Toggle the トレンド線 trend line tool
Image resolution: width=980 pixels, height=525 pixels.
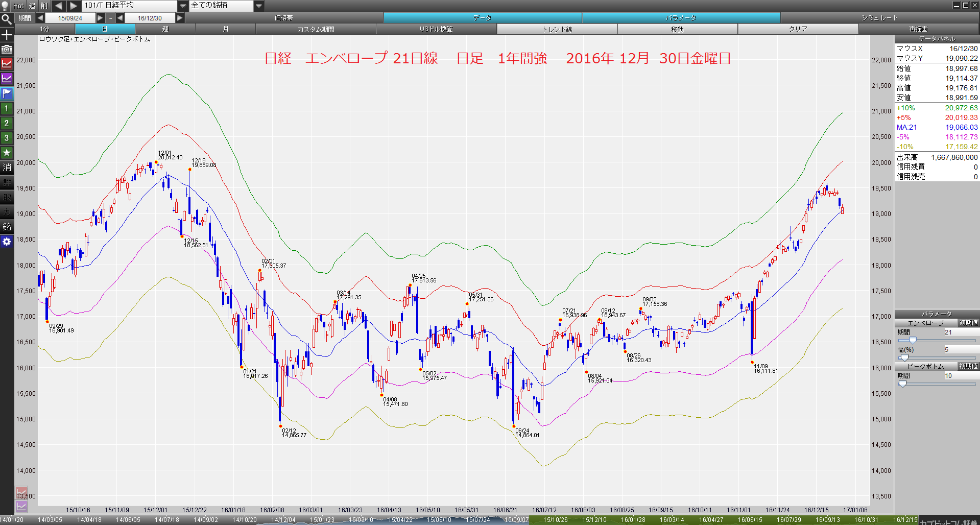(557, 29)
